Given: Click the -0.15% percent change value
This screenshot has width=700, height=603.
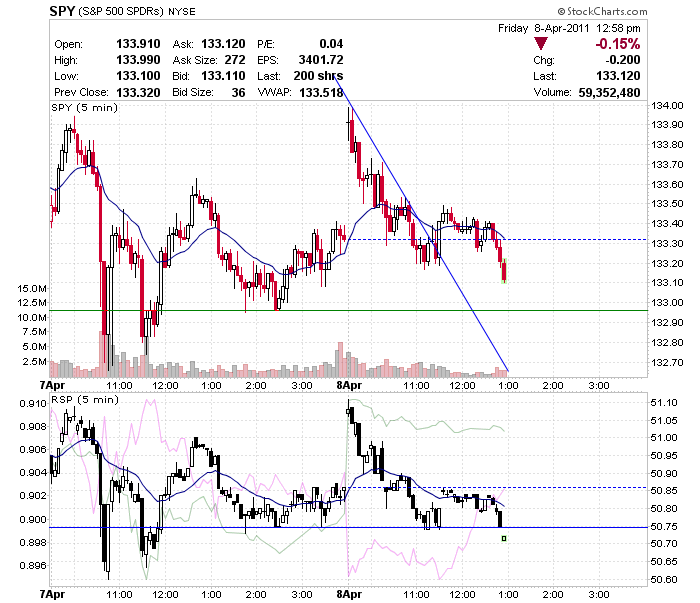Looking at the screenshot, I should [x=618, y=44].
